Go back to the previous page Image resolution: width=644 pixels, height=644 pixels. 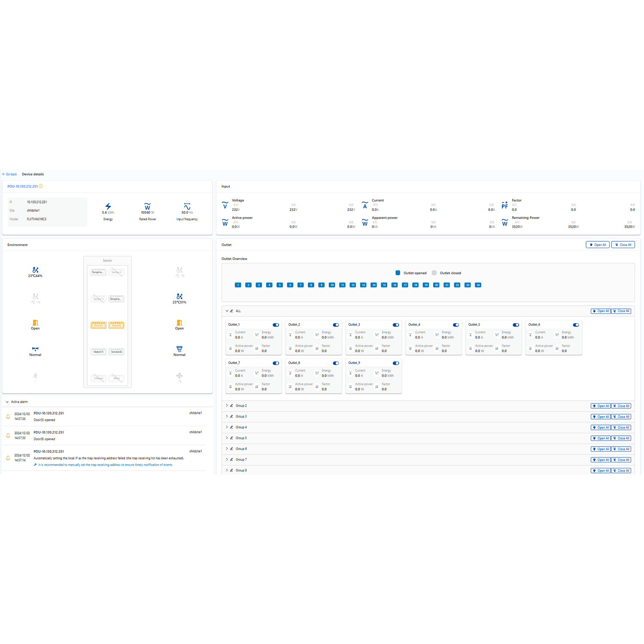pyautogui.click(x=9, y=174)
